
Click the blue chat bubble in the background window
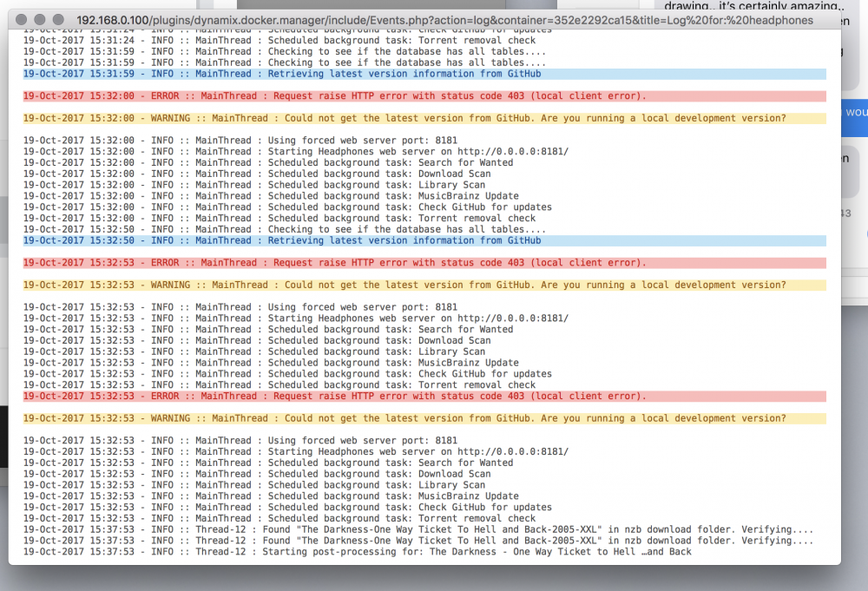854,118
